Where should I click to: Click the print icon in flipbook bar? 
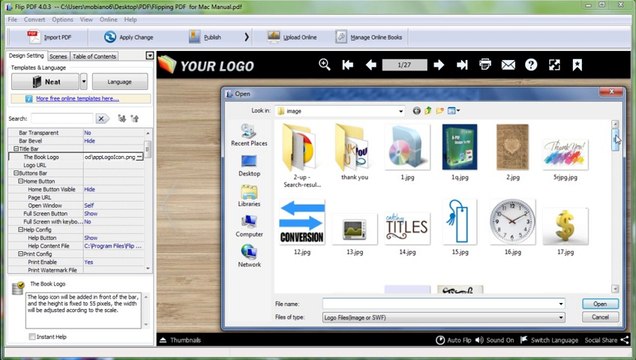[485, 64]
